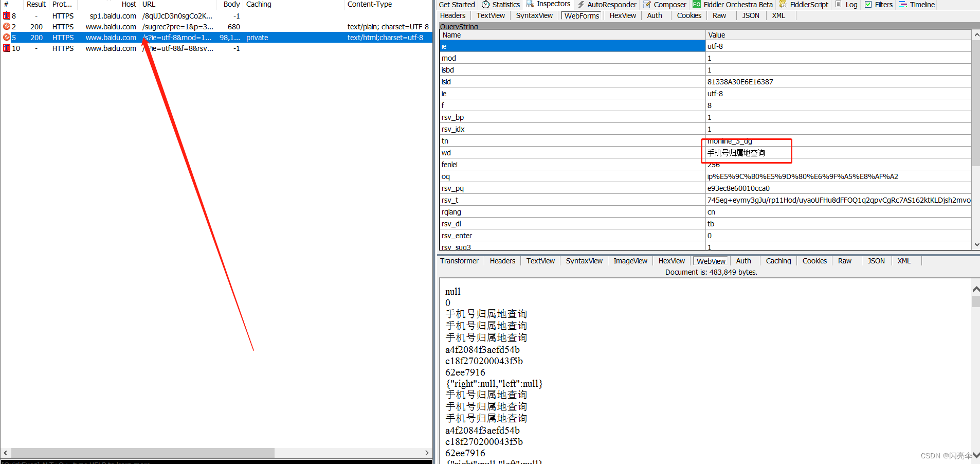Click the FiddlerScript icon
The height and width of the screenshot is (464, 980).
[783, 5]
